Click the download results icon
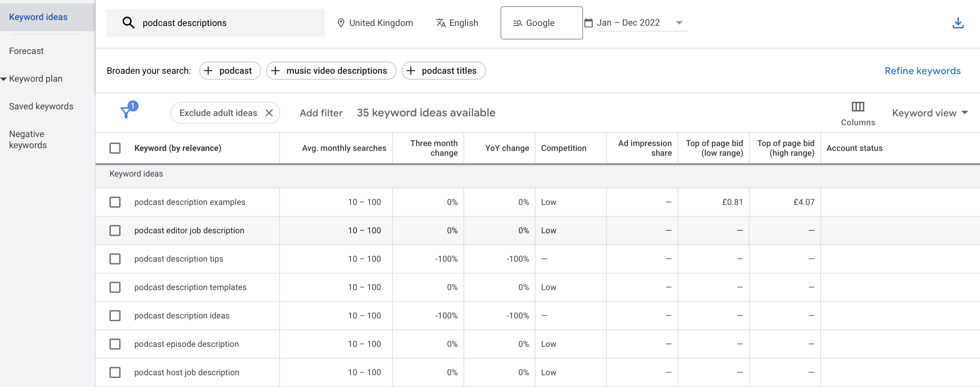Viewport: 980px width, 387px height. (x=958, y=23)
